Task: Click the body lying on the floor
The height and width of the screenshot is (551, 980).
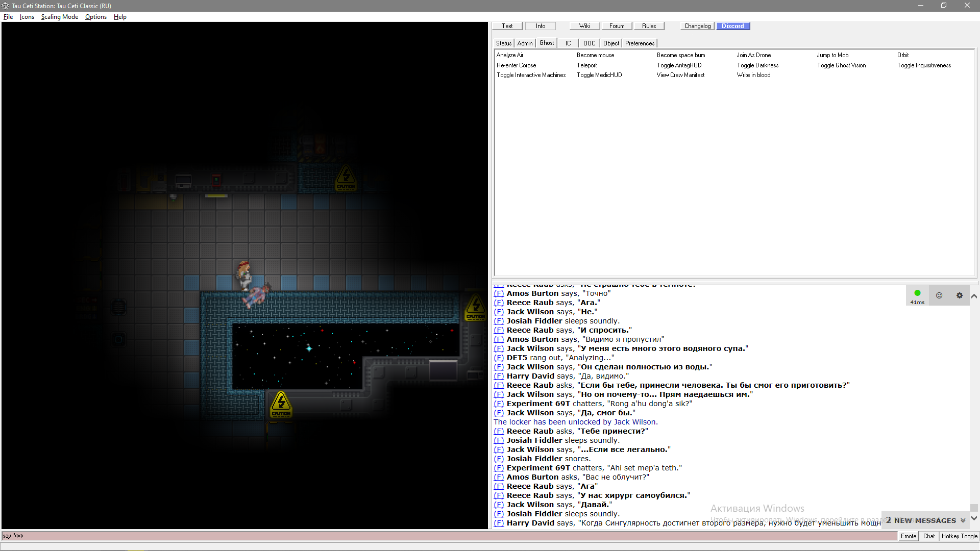Action: 257,295
